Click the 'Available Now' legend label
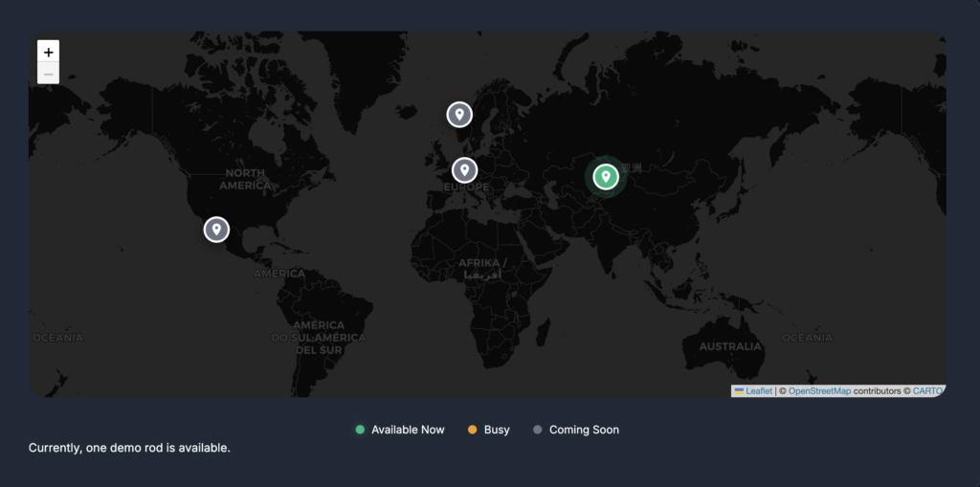This screenshot has width=980, height=487. point(408,431)
